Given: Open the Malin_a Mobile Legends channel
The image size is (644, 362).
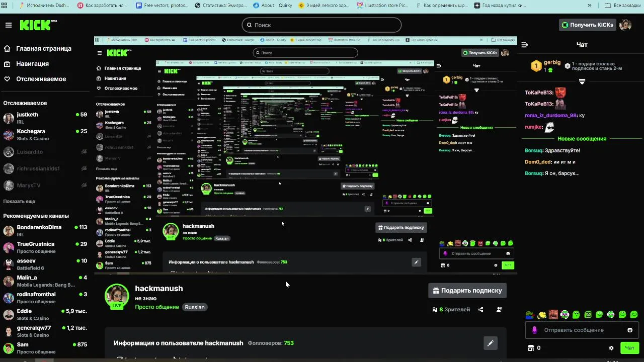Looking at the screenshot, I should pos(45,281).
